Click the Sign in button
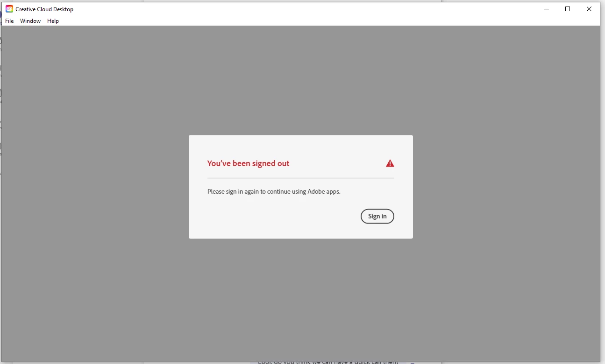Screen dimensions: 605x364 [377, 216]
